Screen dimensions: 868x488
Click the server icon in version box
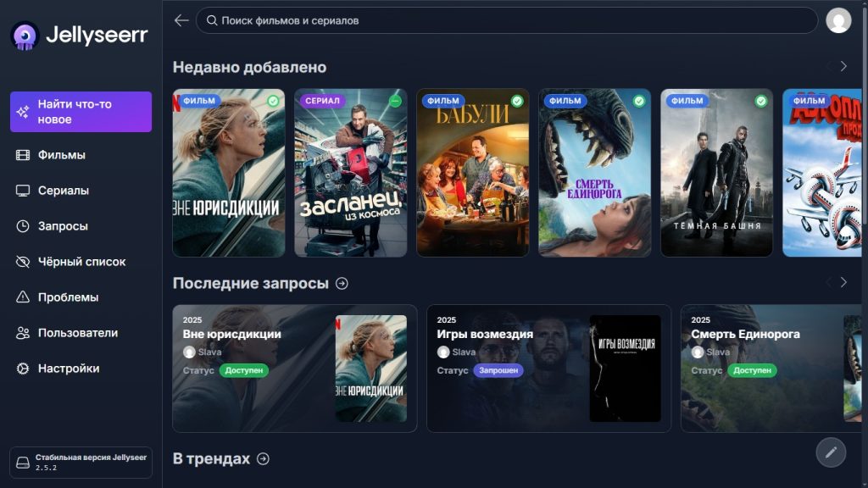23,463
